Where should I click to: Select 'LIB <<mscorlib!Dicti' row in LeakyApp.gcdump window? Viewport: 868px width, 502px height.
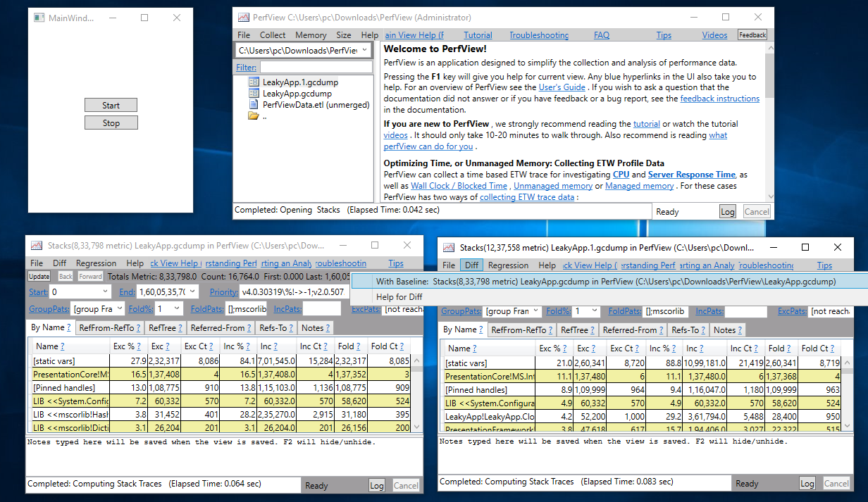tap(220, 427)
